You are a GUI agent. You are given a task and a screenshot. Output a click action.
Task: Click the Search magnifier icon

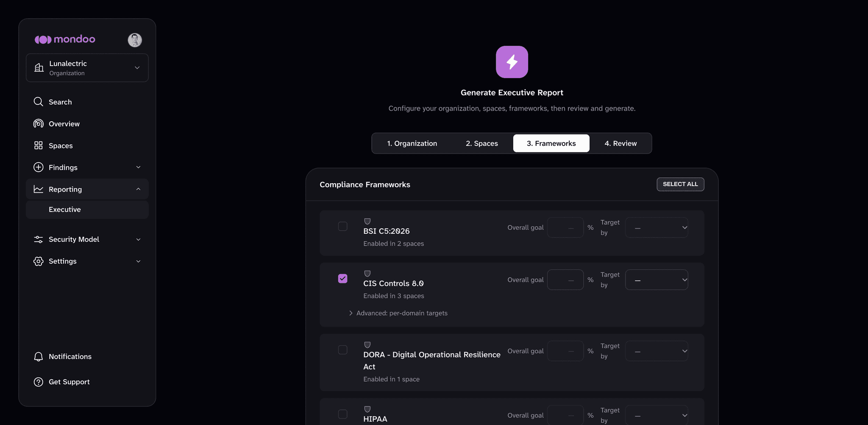point(39,102)
